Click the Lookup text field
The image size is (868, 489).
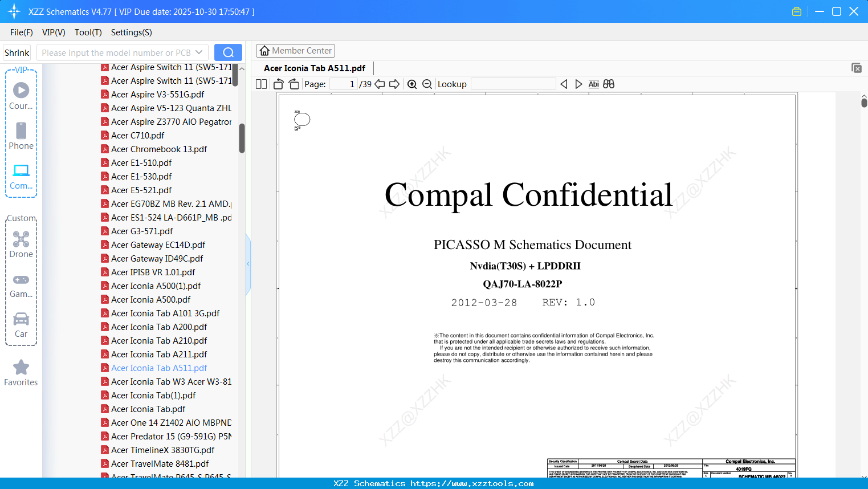tap(514, 84)
